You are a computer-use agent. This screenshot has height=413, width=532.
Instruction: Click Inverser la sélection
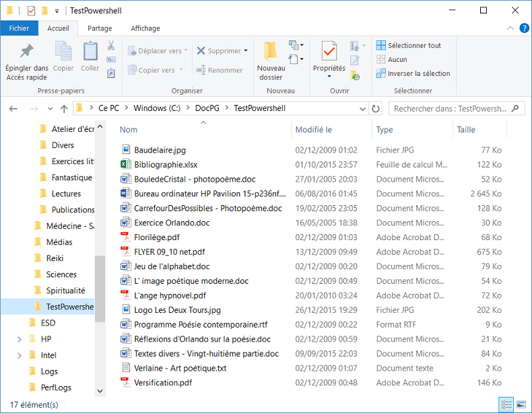coord(413,73)
